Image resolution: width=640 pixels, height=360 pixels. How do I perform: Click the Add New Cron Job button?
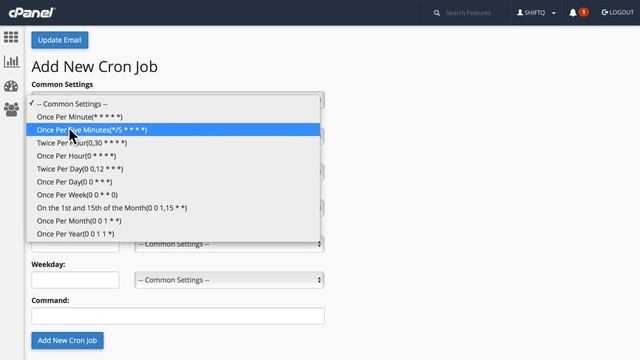click(x=67, y=340)
